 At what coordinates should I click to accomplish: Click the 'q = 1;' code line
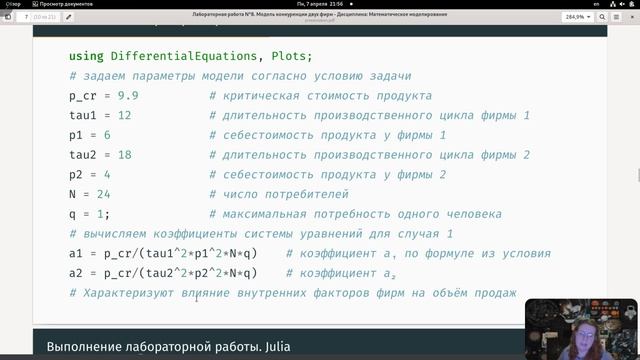tap(89, 214)
